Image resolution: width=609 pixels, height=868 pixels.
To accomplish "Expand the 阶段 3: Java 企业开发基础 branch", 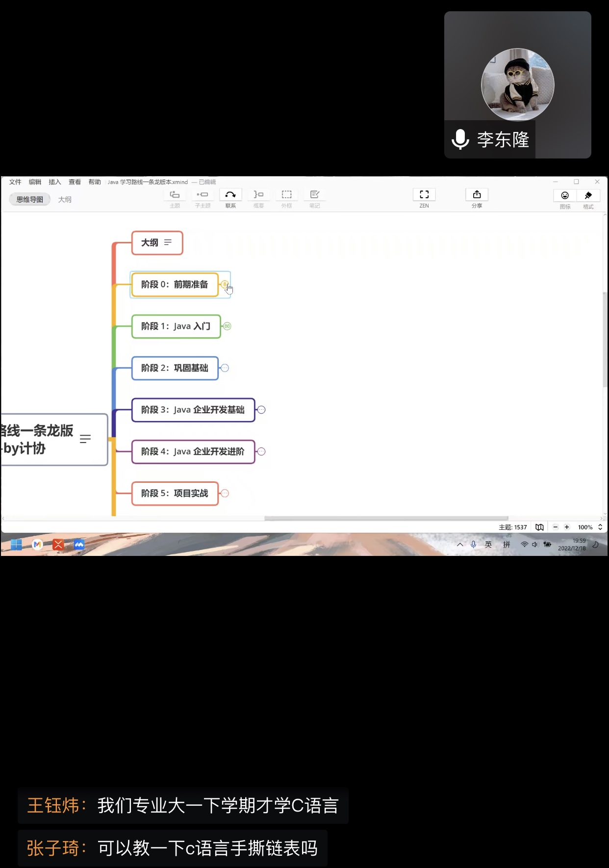I will [261, 410].
